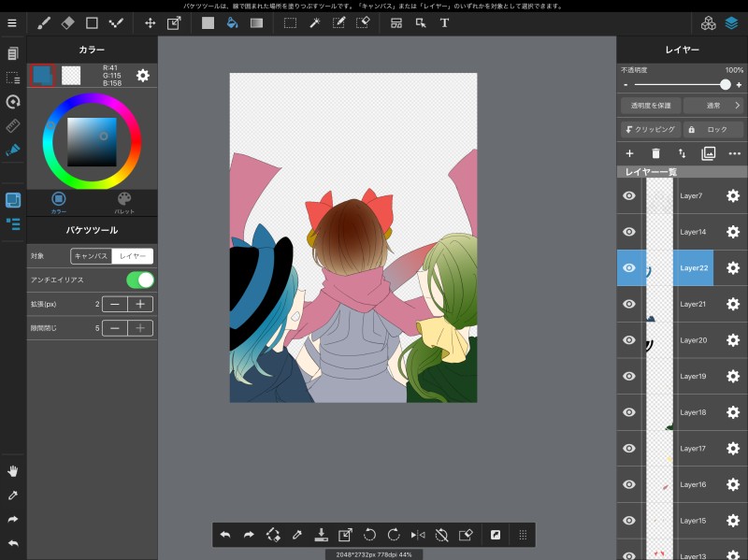Click the blue foreground color swatch
The height and width of the screenshot is (560, 748).
click(42, 76)
